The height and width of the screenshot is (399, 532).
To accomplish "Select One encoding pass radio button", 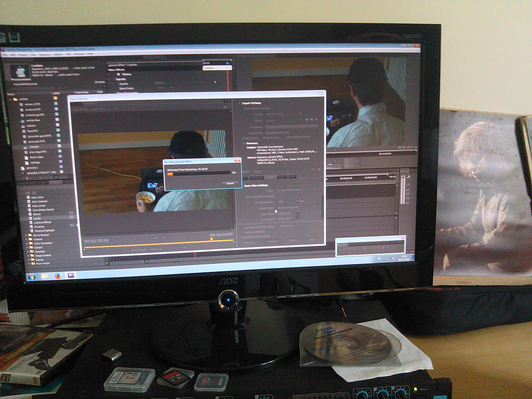I will pos(277,202).
